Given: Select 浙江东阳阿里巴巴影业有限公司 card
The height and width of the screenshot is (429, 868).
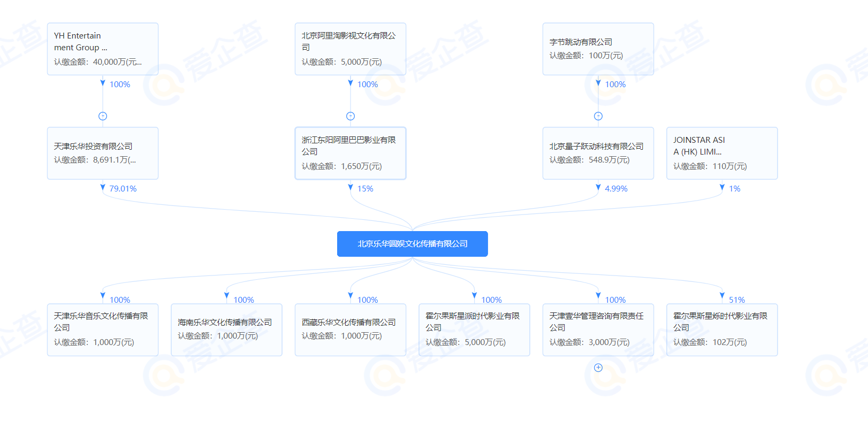Looking at the screenshot, I should click(x=351, y=153).
